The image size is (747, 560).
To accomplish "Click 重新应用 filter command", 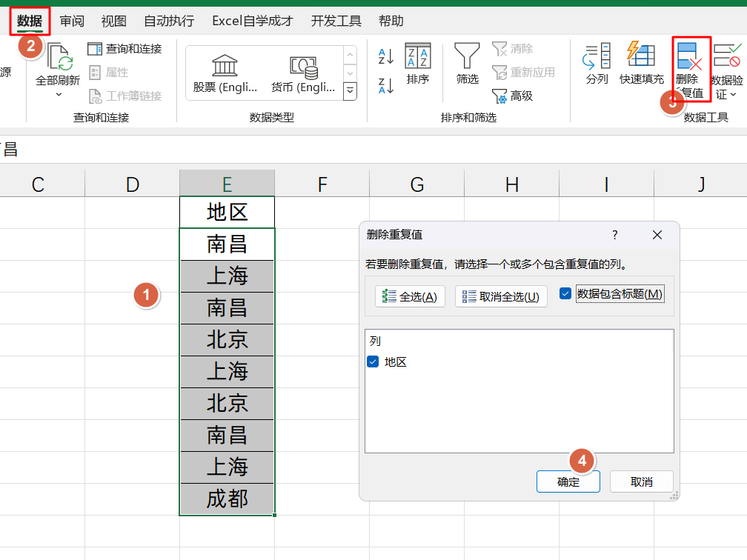I will [x=523, y=73].
